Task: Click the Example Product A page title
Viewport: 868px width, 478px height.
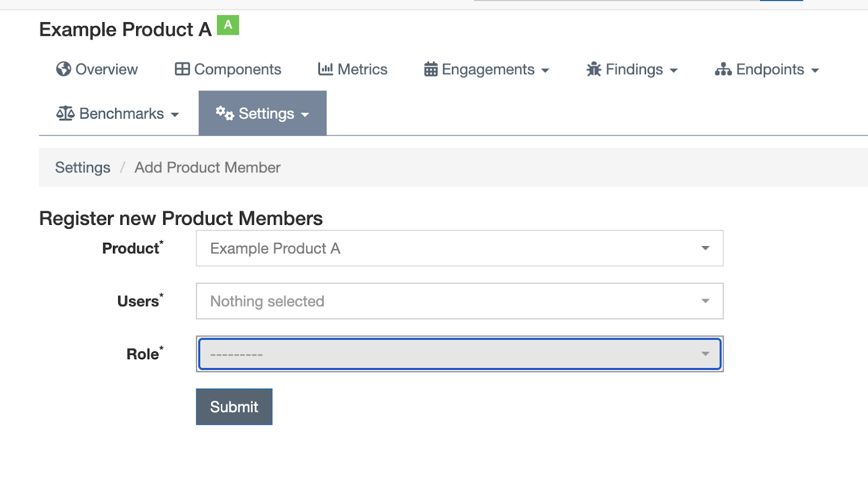Action: 125,29
